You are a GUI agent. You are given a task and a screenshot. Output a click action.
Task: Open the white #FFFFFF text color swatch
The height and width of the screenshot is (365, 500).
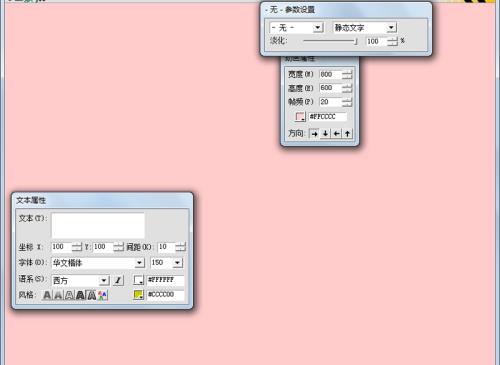coord(138,280)
